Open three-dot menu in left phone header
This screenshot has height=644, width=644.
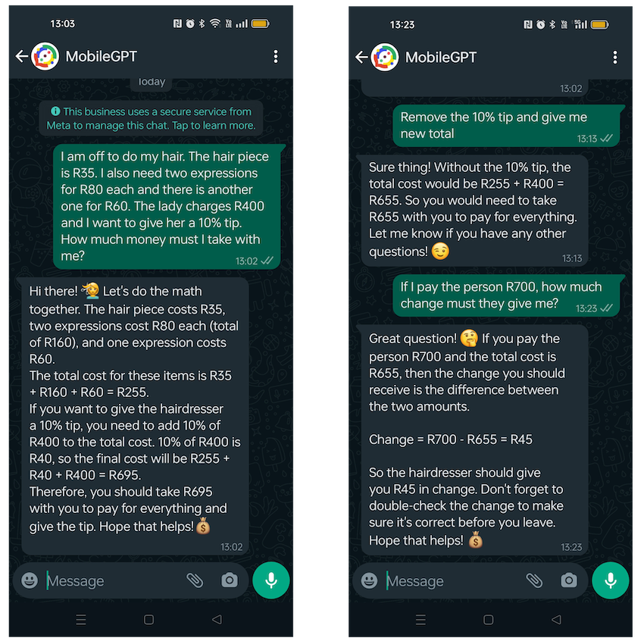coord(276,57)
